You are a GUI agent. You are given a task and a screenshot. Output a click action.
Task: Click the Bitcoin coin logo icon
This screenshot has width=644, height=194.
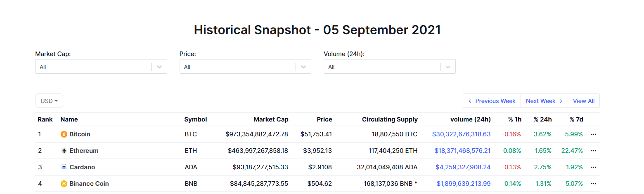click(x=64, y=134)
